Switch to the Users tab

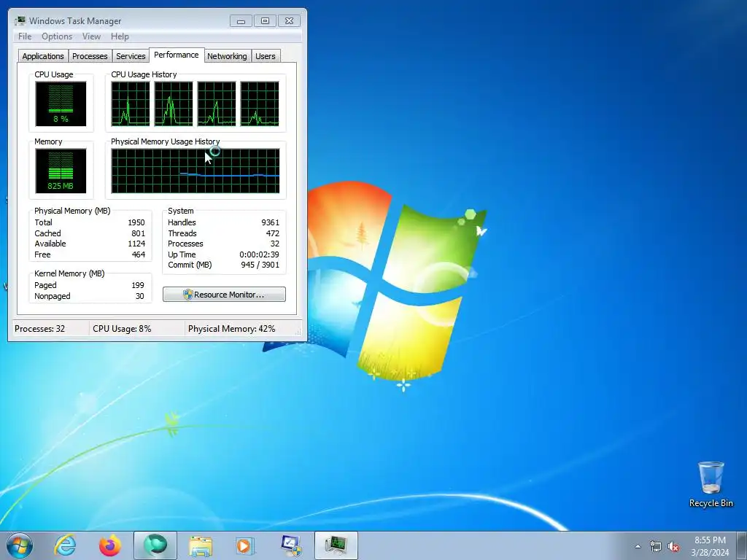point(266,55)
